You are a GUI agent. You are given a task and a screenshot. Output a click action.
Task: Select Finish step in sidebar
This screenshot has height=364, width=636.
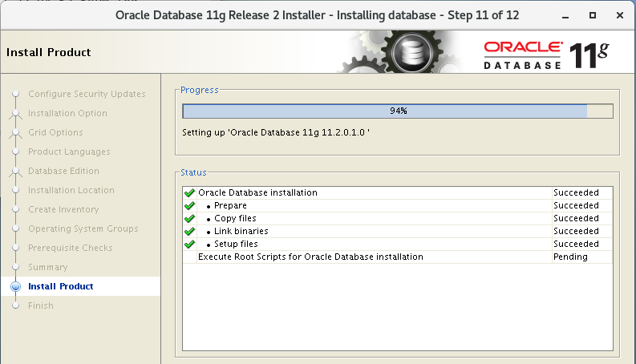[x=41, y=305]
